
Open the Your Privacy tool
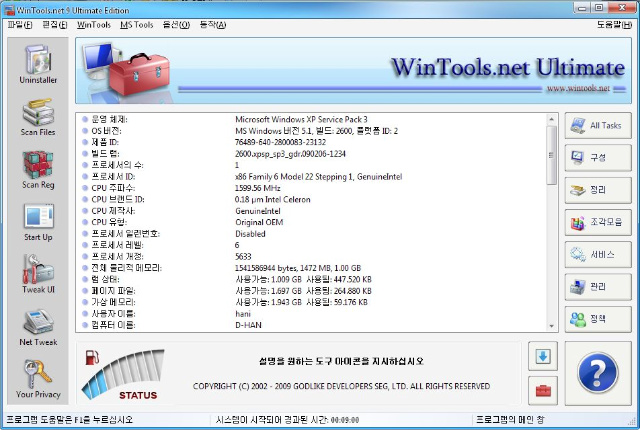click(x=38, y=379)
